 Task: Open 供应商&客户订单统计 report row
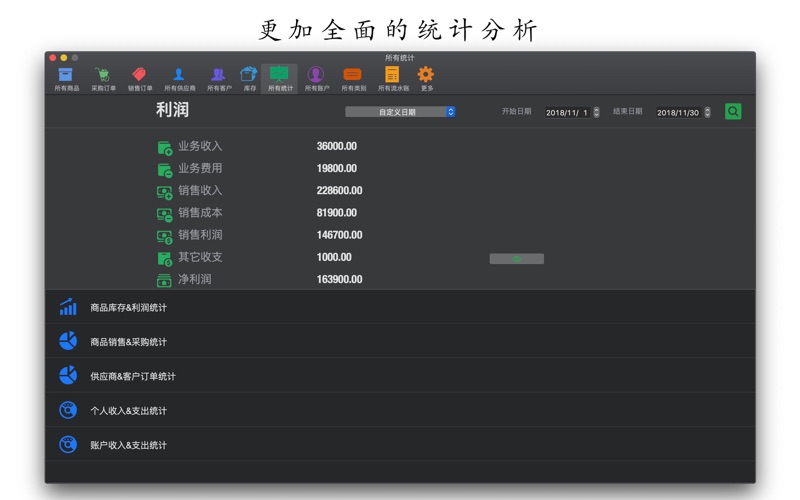click(400, 376)
